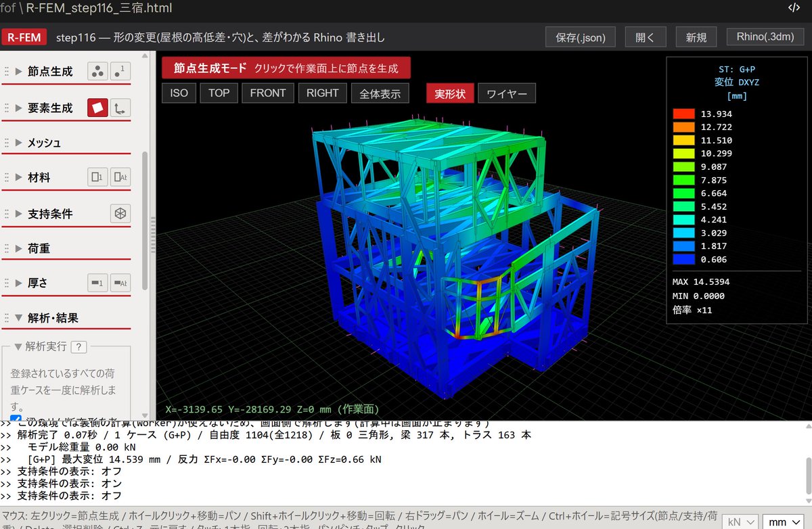Screen dimensions: 812x529
Task: Click 全体表示 to fit the whole model
Action: coord(380,93)
